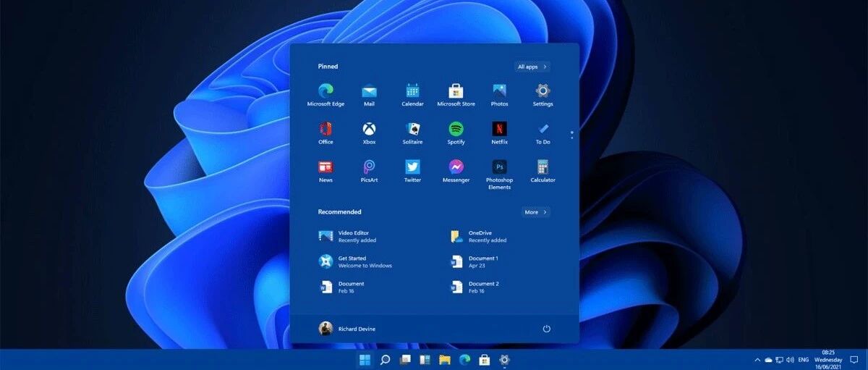Open the clock and date flyout

click(x=828, y=360)
